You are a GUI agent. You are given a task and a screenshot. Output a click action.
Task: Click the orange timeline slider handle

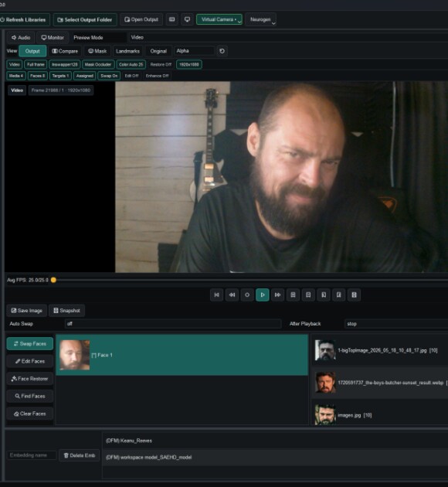(53, 280)
